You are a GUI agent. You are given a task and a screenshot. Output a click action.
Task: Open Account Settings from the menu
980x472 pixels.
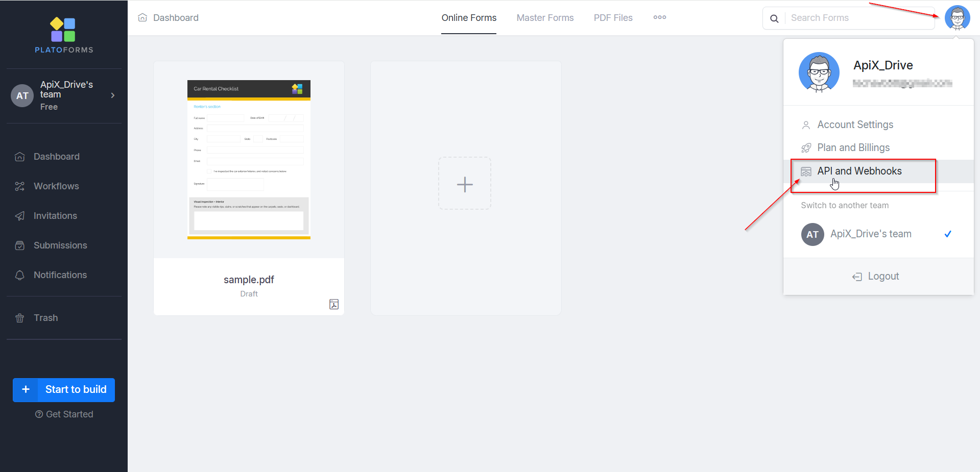point(878,125)
